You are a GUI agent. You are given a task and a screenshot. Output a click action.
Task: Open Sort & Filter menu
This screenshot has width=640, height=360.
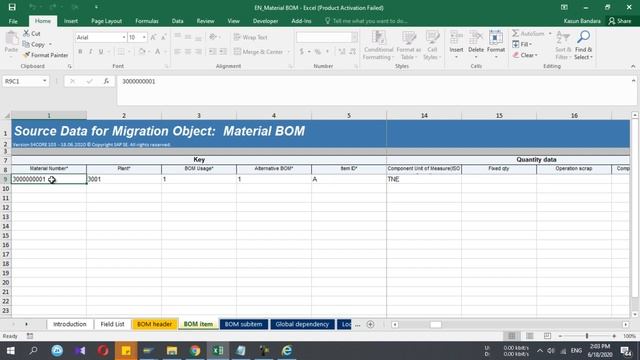pyautogui.click(x=563, y=46)
